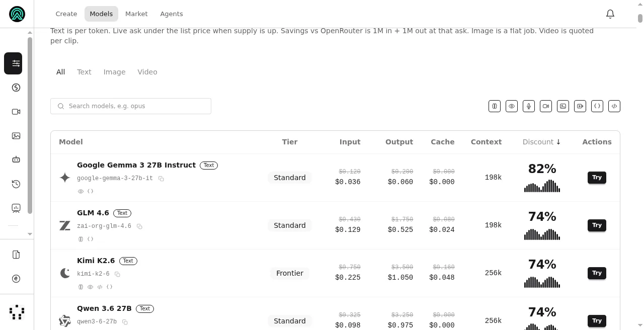This screenshot has height=330, width=644.
Task: Click the GLM 4.6 Z logo
Action: [x=65, y=225]
